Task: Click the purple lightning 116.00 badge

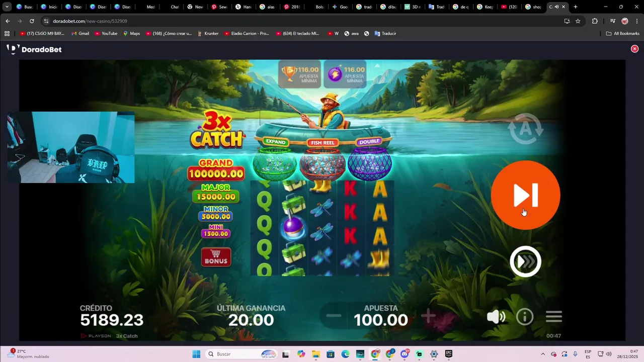Action: [x=345, y=74]
